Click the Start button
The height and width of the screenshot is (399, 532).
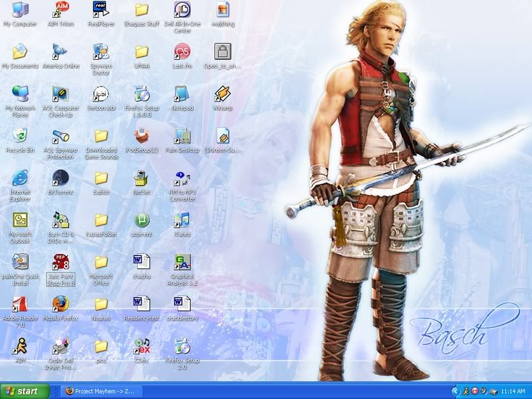pos(25,391)
